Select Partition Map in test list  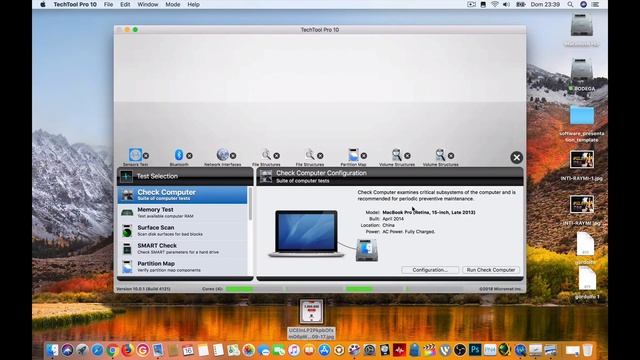tap(182, 267)
